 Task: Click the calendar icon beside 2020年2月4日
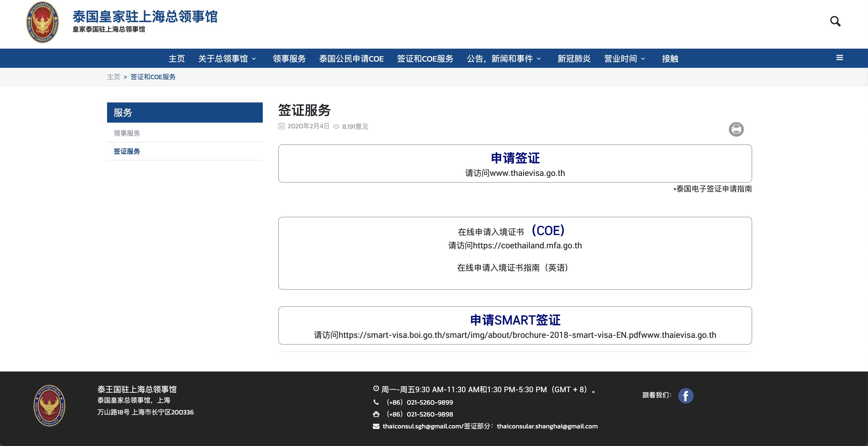(x=281, y=126)
